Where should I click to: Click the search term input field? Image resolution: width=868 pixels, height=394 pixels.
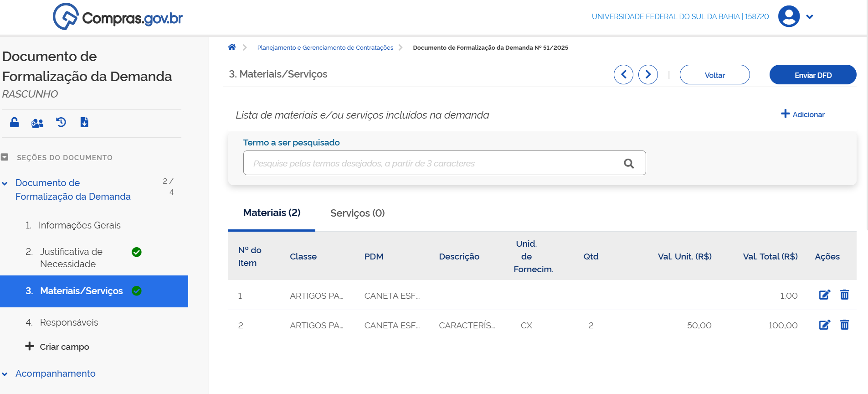(x=433, y=163)
